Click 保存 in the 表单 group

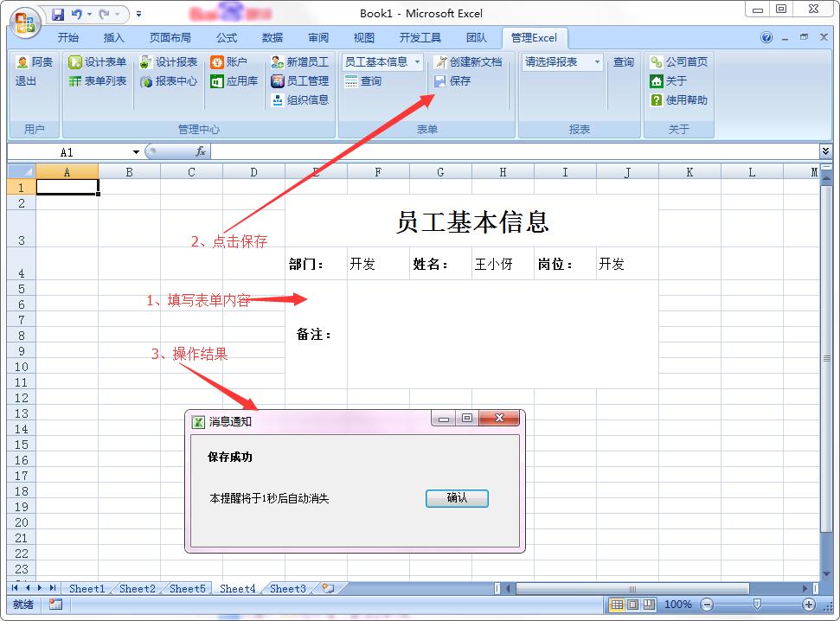pos(452,81)
